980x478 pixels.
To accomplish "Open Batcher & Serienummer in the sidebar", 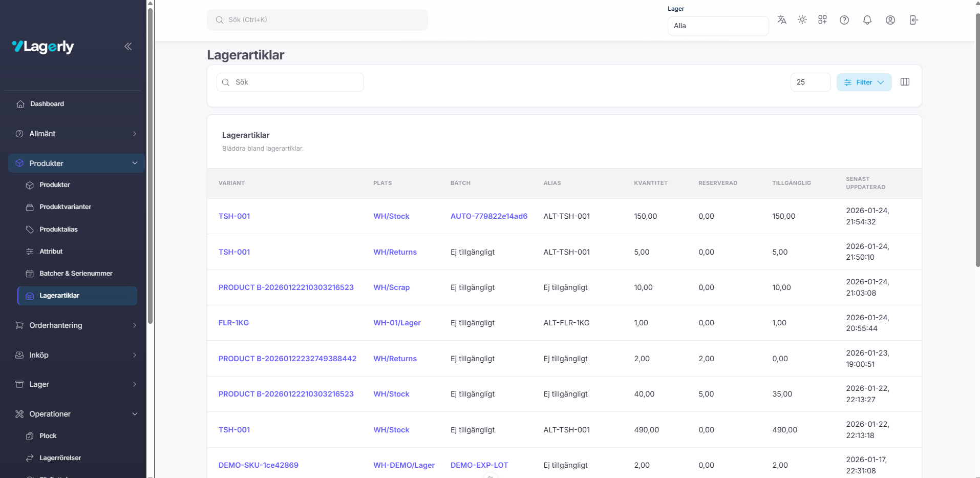I will pyautogui.click(x=76, y=274).
